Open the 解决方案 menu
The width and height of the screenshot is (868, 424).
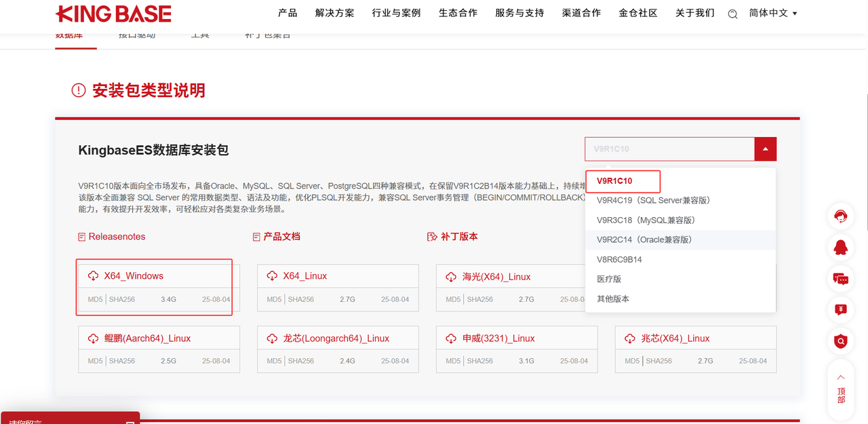click(x=335, y=13)
